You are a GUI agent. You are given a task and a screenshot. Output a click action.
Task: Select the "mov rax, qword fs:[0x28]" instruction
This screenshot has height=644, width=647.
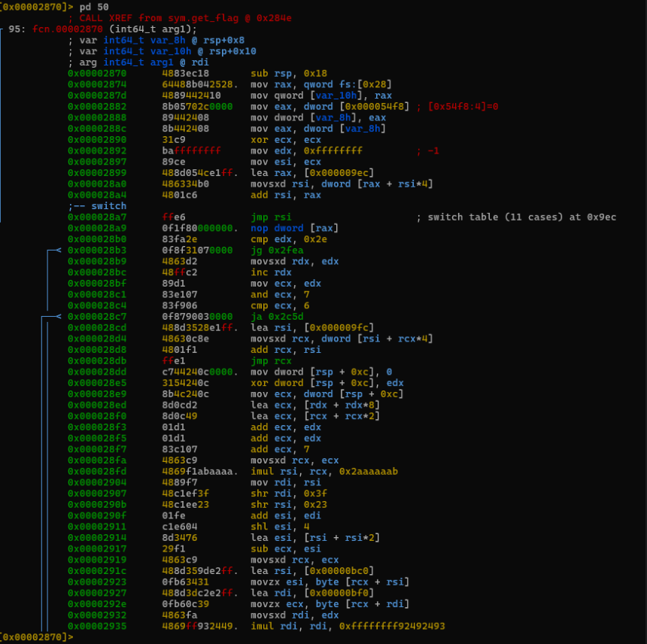pyautogui.click(x=321, y=84)
